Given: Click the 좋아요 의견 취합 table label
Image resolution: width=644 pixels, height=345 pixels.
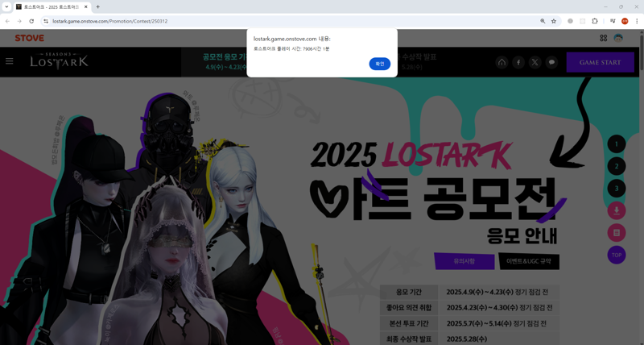Looking at the screenshot, I should [x=409, y=308].
